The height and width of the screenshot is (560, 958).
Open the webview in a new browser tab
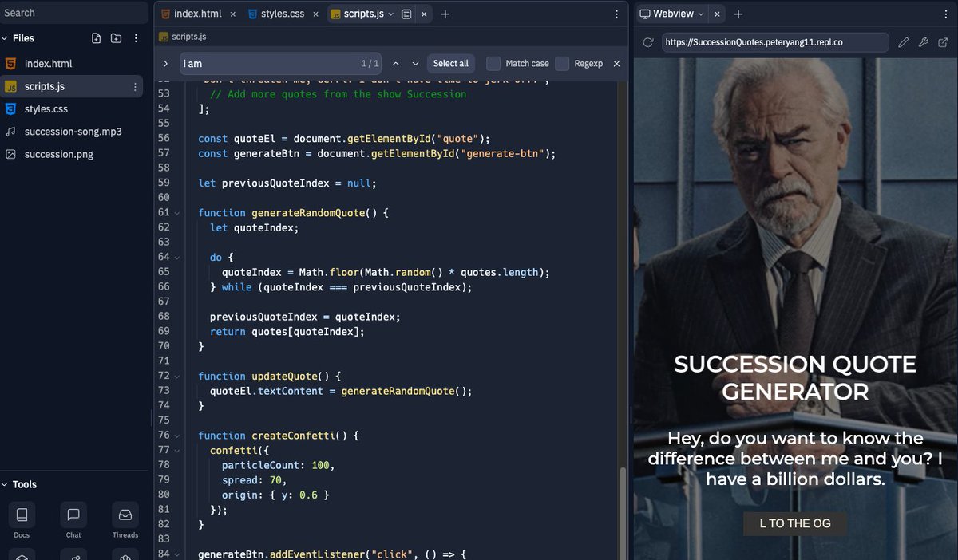pos(943,42)
